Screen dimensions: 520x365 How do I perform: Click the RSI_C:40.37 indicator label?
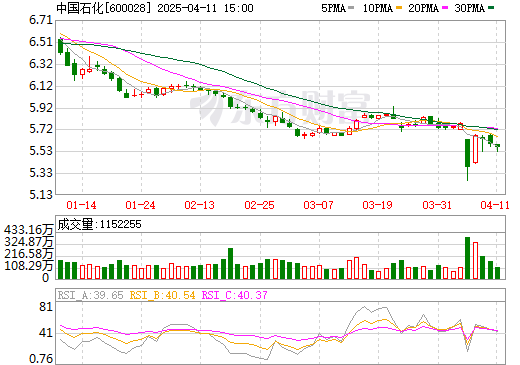(x=235, y=295)
